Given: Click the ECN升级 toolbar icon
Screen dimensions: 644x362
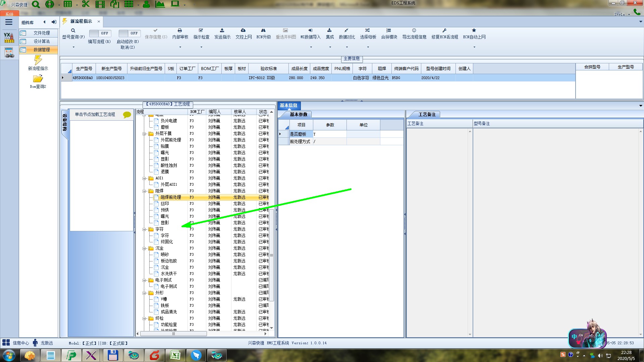Looking at the screenshot, I should click(x=263, y=31).
